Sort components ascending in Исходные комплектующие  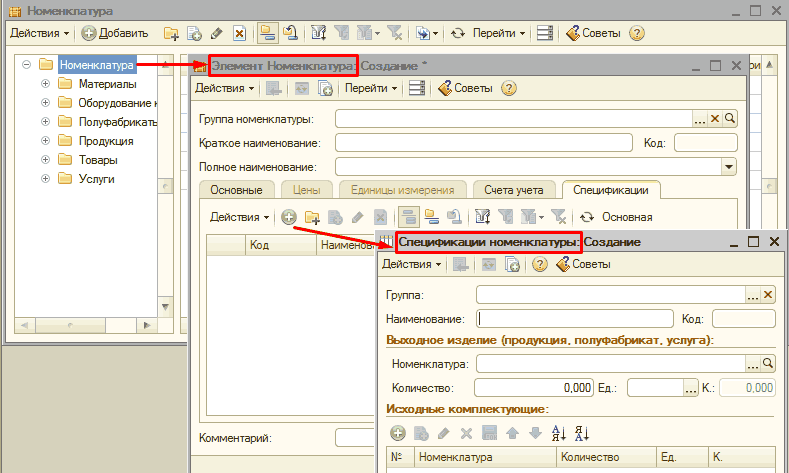click(559, 433)
